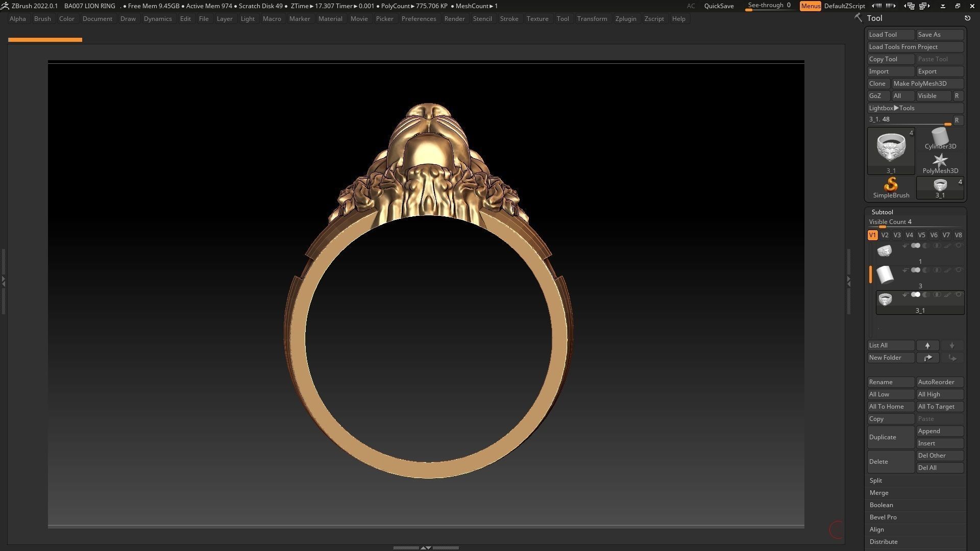Viewport: 980px width, 551px height.
Task: Select subtool 3_1 ring thumbnail
Action: pyautogui.click(x=885, y=299)
